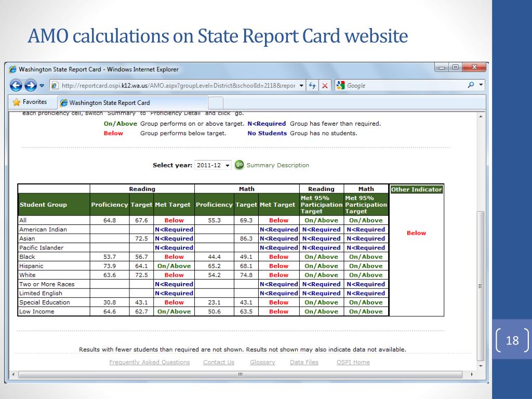532x399 pixels.
Task: Click the Other Indicator Below result
Action: (416, 233)
